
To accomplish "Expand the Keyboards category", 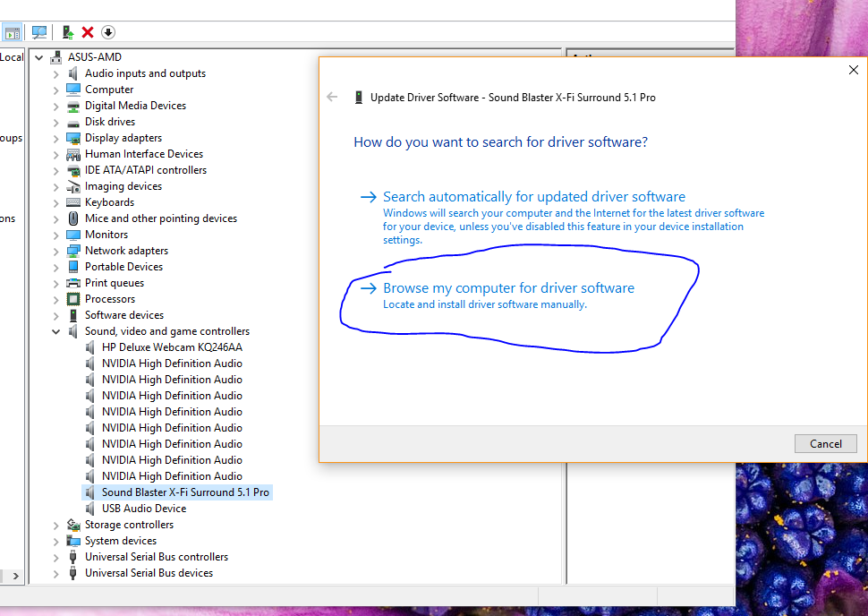I will pyautogui.click(x=55, y=202).
